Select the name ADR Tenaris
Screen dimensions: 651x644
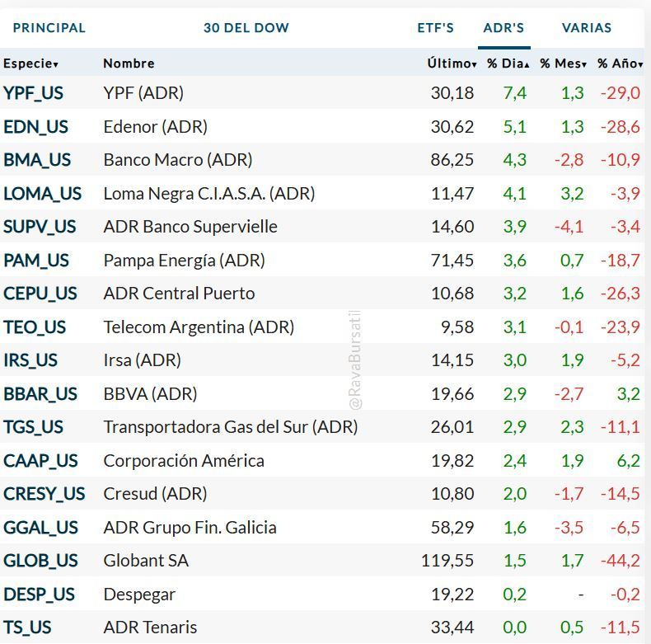click(x=150, y=628)
